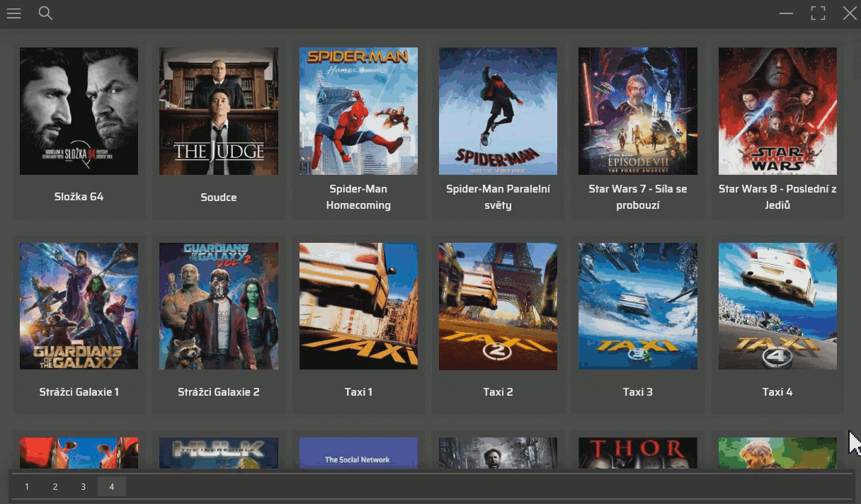
Task: Go to page 1
Action: coord(27,487)
